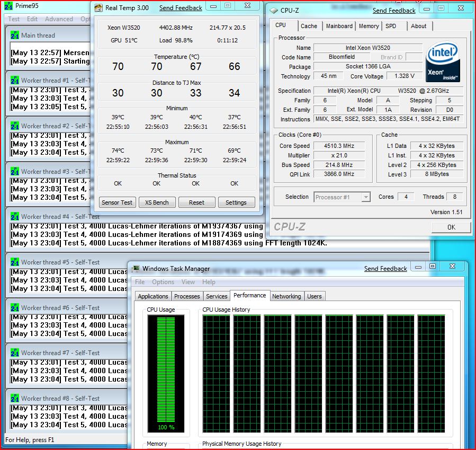The image size is (476, 450).
Task: Open the View menu in Task Manager
Action: point(188,281)
